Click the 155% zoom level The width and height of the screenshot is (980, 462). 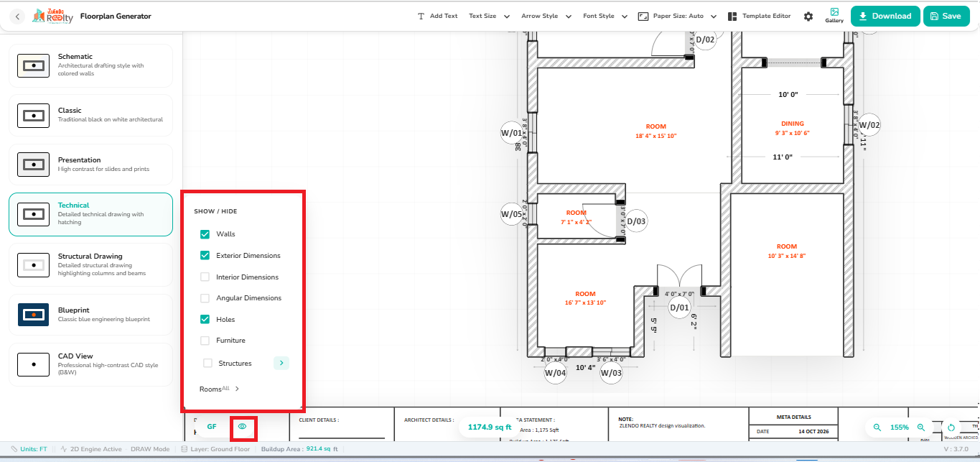pos(900,427)
